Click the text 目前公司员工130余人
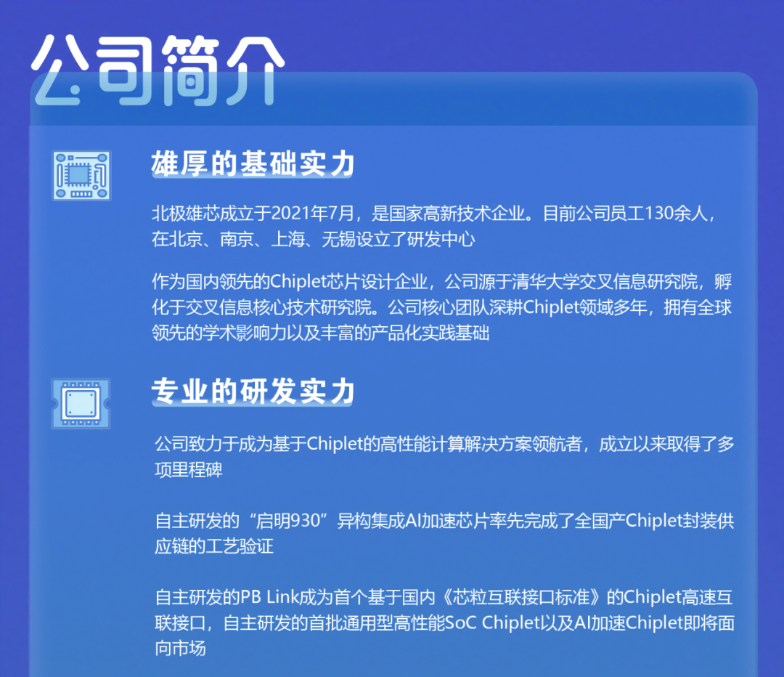784x677 pixels. coord(629,214)
